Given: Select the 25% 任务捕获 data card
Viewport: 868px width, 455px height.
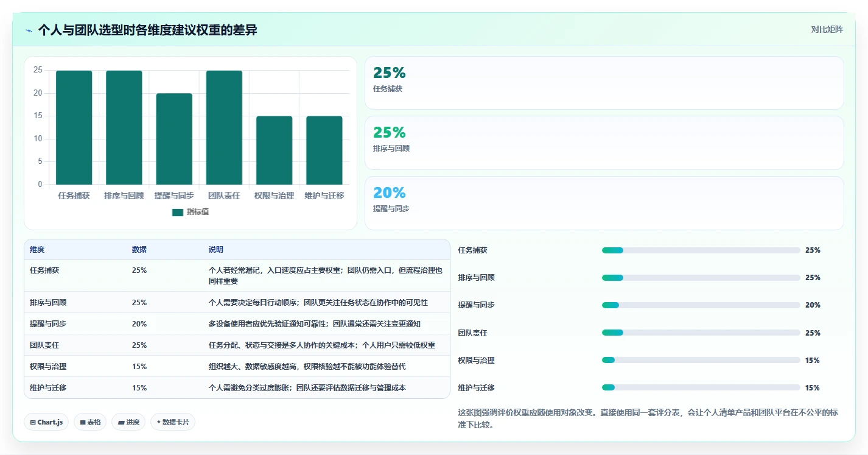Looking at the screenshot, I should (x=604, y=83).
